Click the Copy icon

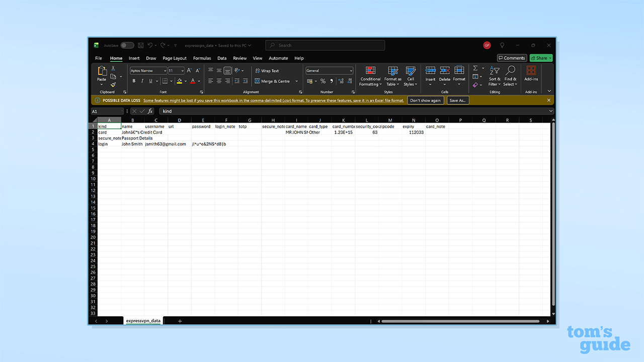113,76
